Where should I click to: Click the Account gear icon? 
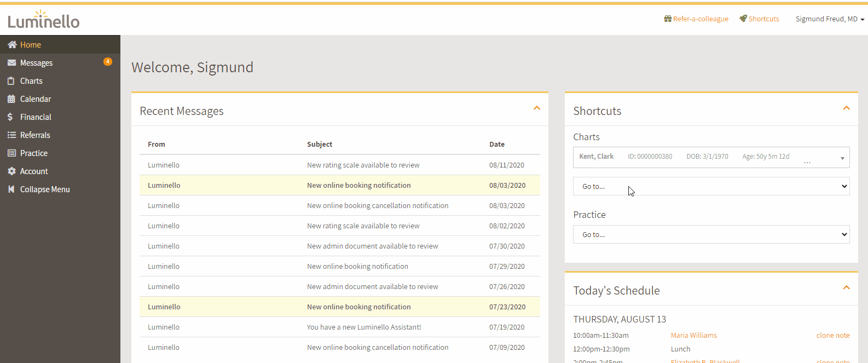click(11, 171)
